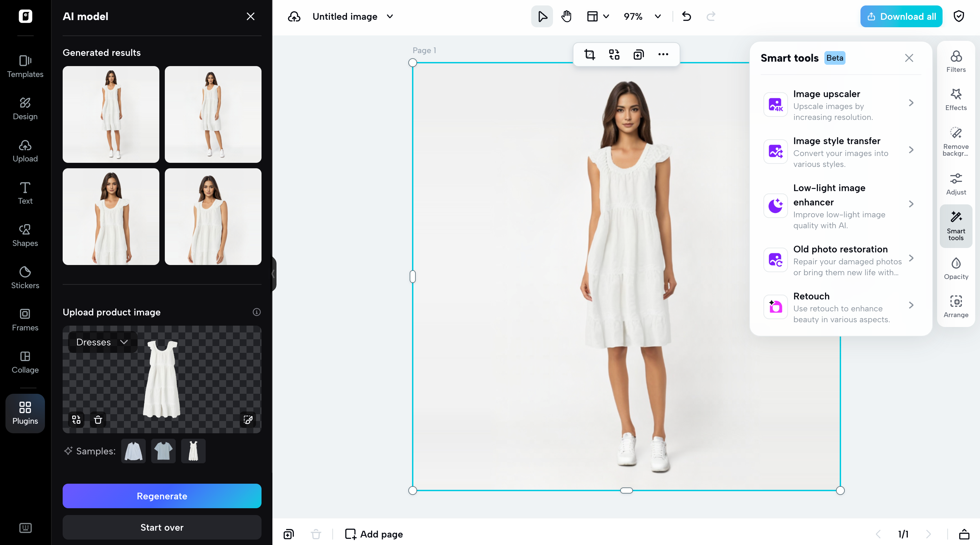Select Smart tools in the right sidebar

point(956,226)
